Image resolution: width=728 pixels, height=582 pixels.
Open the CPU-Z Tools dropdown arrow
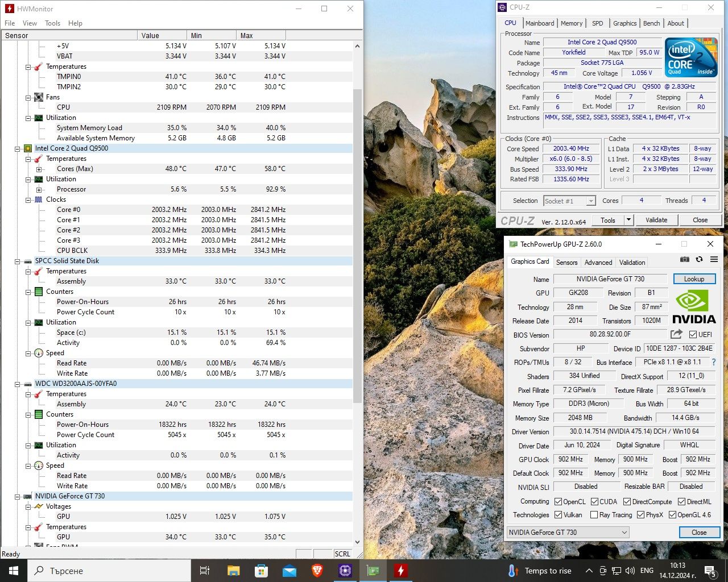(628, 220)
